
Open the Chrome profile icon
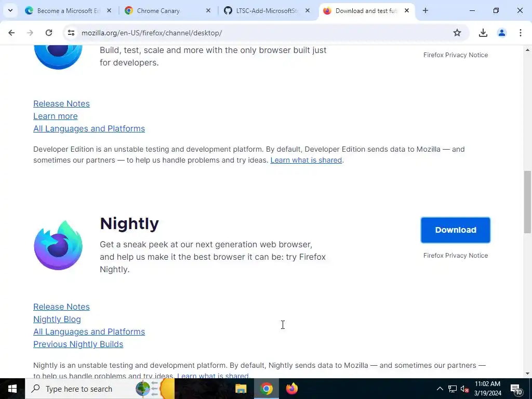(x=501, y=33)
